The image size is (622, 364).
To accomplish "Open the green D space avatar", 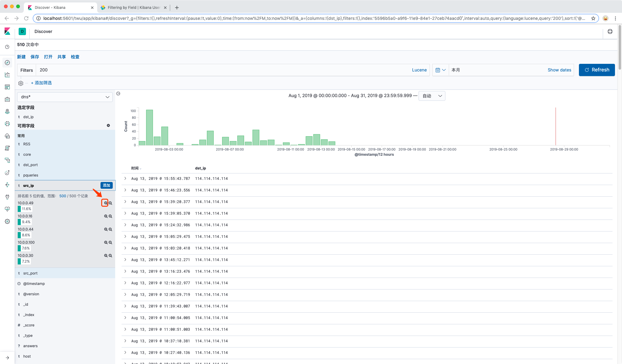I will pyautogui.click(x=22, y=31).
